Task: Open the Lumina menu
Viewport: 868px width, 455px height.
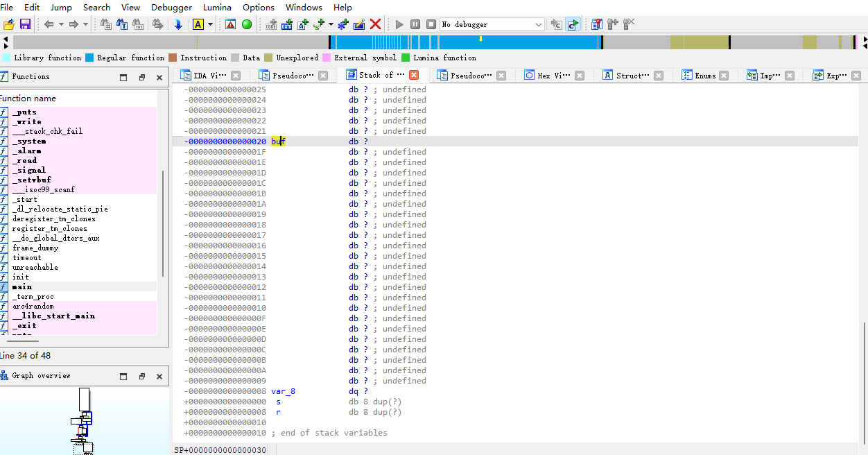Action: [x=217, y=7]
